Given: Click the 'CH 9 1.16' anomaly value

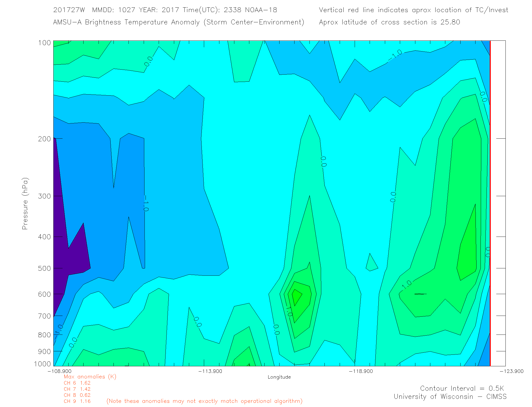Looking at the screenshot, I should pyautogui.click(x=77, y=401).
